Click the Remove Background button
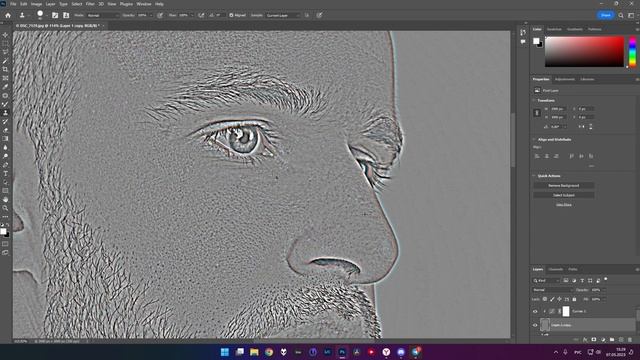Image resolution: width=640 pixels, height=360 pixels. pos(564,186)
